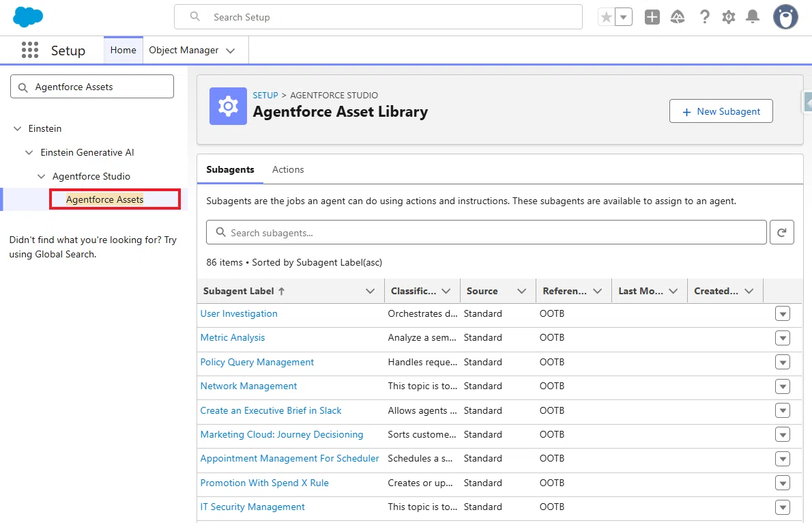Click the 'Orchestrates d...' classification cell

tap(422, 313)
